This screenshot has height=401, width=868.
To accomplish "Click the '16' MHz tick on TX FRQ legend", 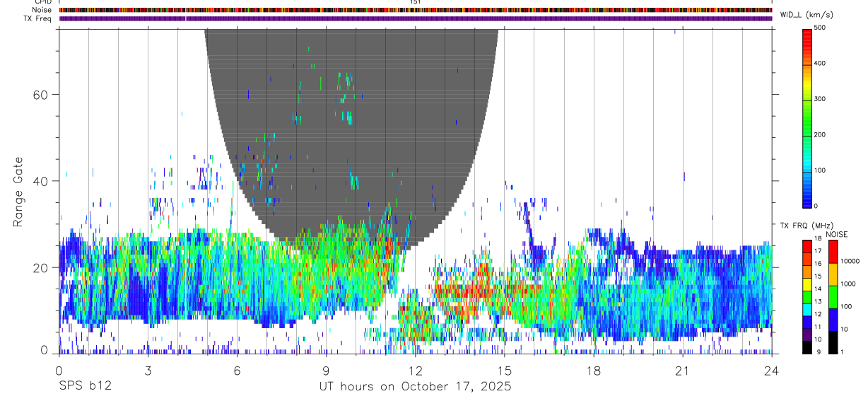I will 818,264.
